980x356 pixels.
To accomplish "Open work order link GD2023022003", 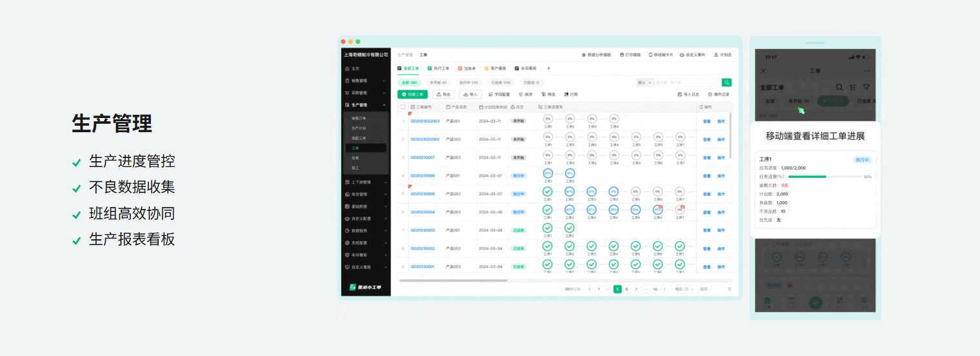I will (x=425, y=121).
